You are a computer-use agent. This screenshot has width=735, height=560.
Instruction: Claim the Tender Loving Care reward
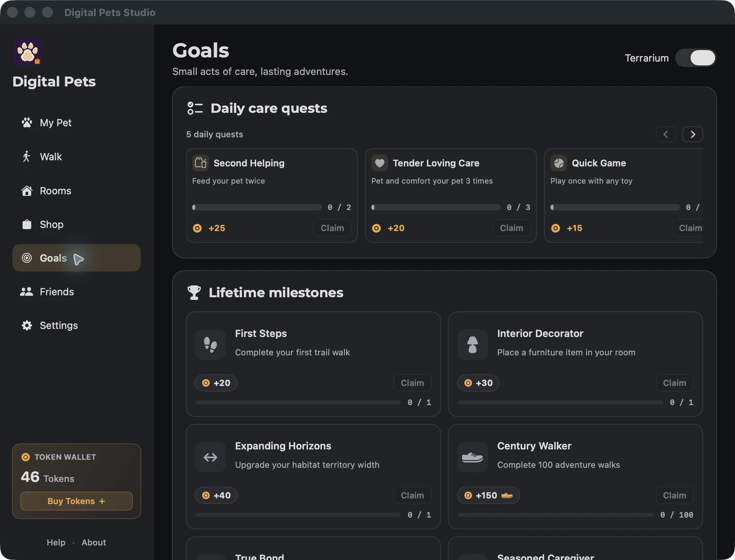coord(511,228)
